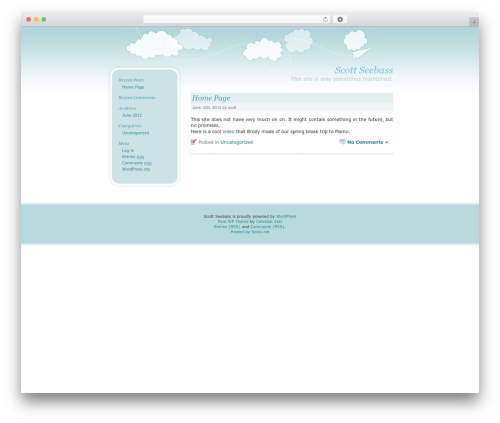The width and height of the screenshot is (500, 423).
Task: Open Comments RSS in sidebar Meta
Action: pos(137,163)
